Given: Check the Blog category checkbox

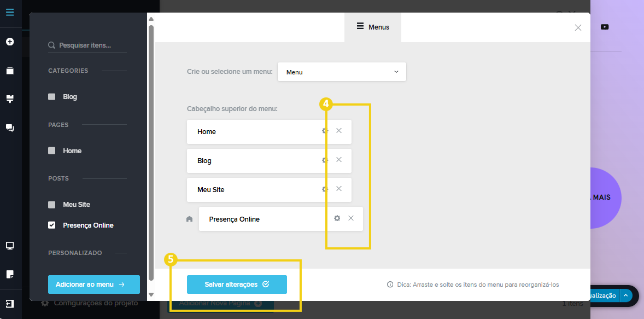Looking at the screenshot, I should 52,97.
